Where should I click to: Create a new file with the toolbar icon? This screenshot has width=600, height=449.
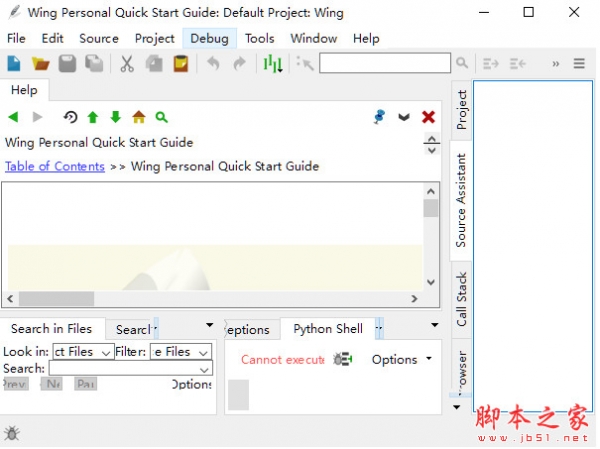tap(14, 64)
